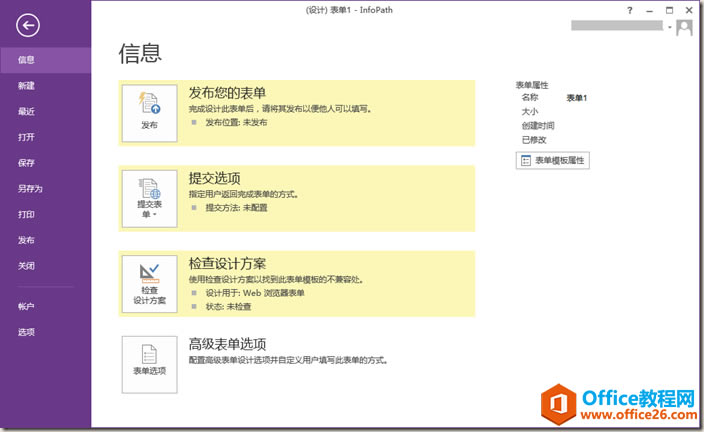Click Publish (发布) in the left sidebar
This screenshot has width=704, height=432.
(26, 241)
